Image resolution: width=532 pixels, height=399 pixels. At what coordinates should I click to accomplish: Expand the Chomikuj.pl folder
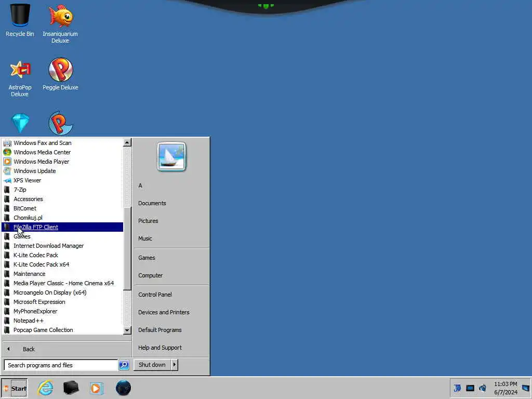62,218
